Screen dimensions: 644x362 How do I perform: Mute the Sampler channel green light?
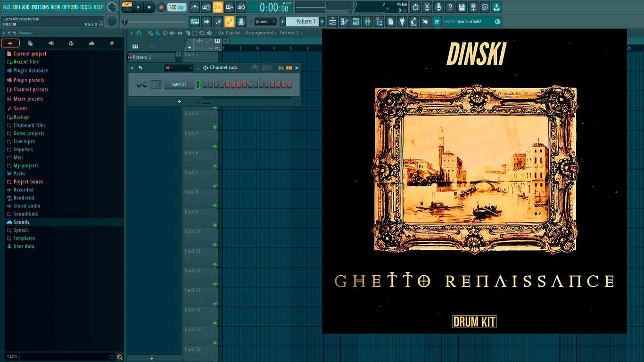coord(133,84)
